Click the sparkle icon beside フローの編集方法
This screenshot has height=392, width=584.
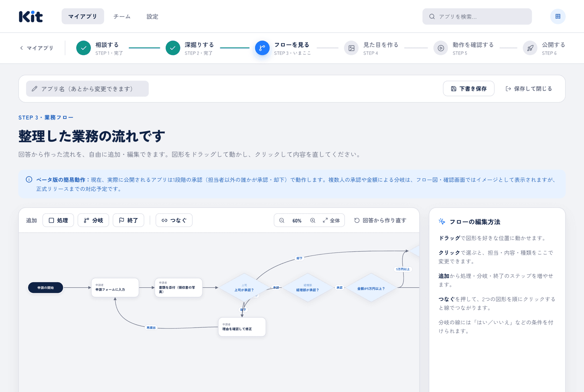point(442,221)
